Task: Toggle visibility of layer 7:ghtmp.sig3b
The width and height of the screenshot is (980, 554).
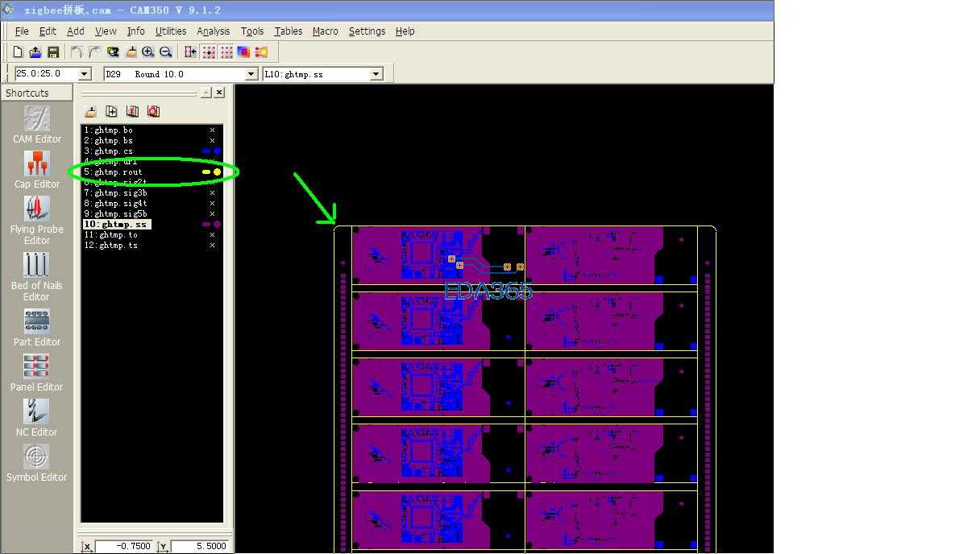Action: [213, 192]
